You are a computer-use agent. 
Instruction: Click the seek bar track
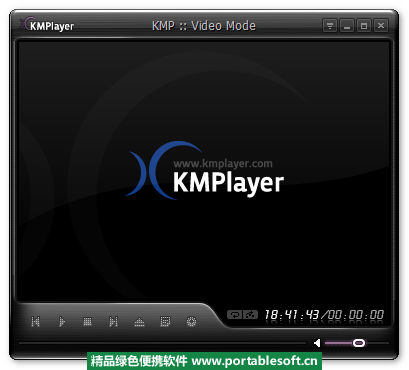point(162,343)
